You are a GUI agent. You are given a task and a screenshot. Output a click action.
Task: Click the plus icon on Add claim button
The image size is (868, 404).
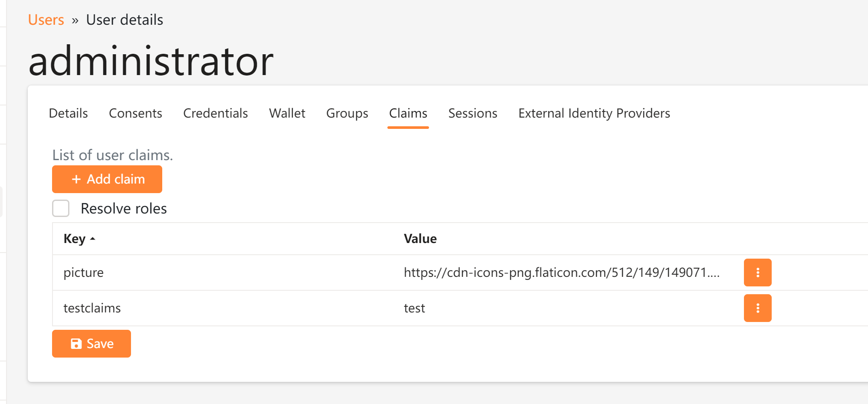76,179
